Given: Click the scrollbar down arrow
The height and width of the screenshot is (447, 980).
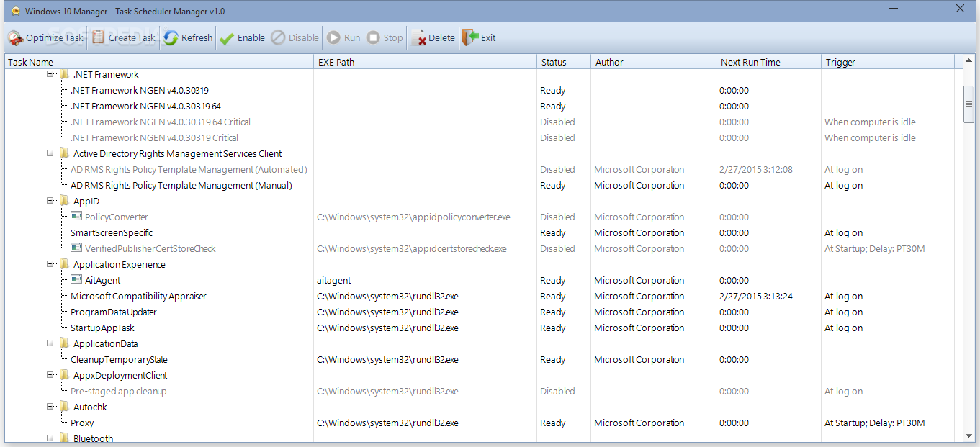Looking at the screenshot, I should 968,435.
